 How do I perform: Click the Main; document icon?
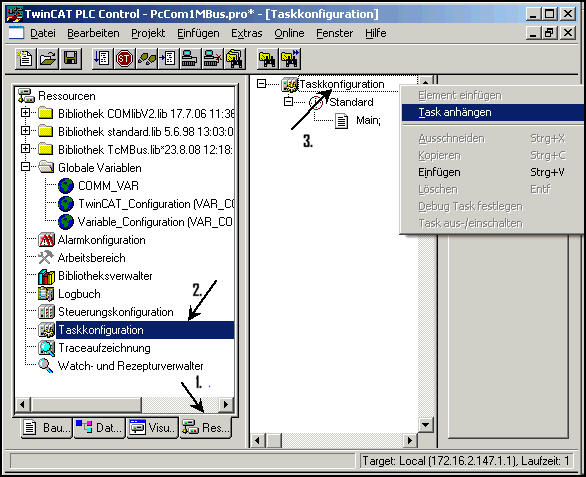pyautogui.click(x=341, y=121)
